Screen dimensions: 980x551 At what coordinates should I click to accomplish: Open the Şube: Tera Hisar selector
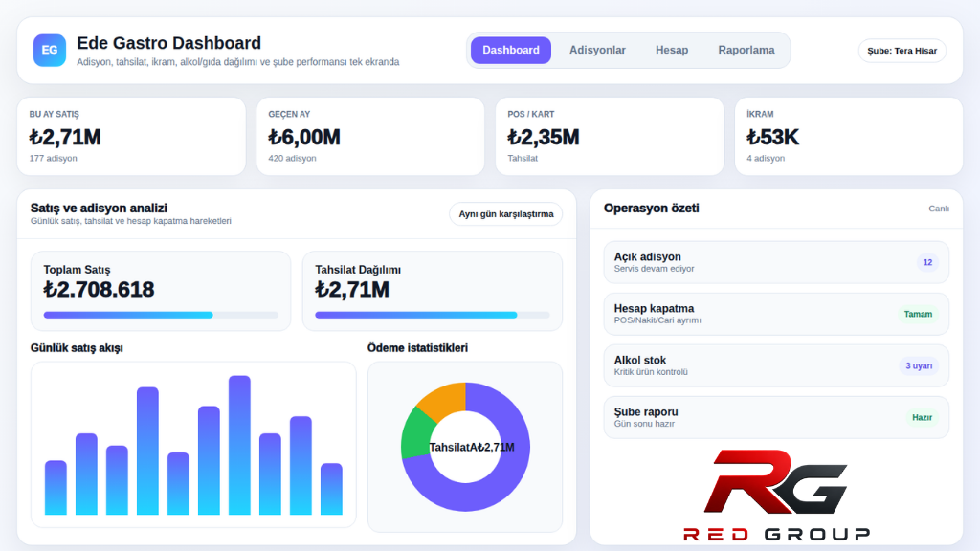click(902, 51)
